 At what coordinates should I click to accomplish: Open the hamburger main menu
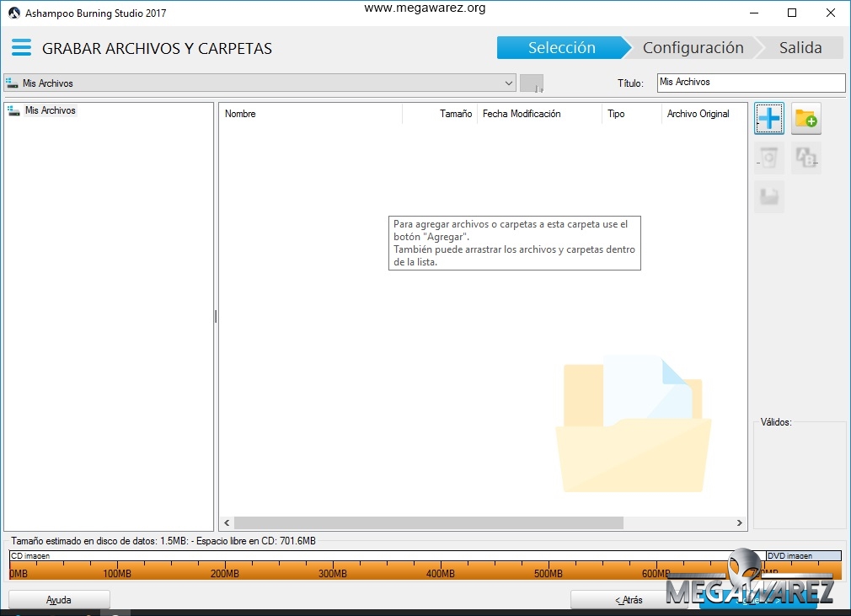[x=22, y=48]
